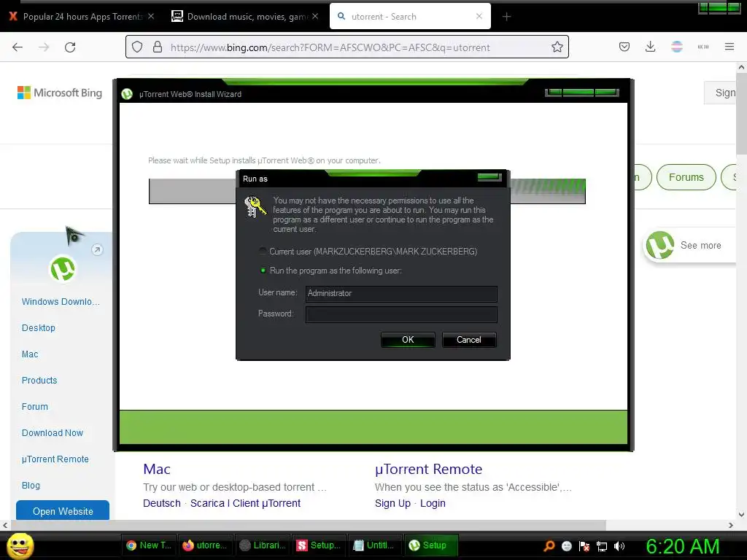Click the Forums filter pill on Bing
The width and height of the screenshot is (747, 560).
click(x=686, y=177)
